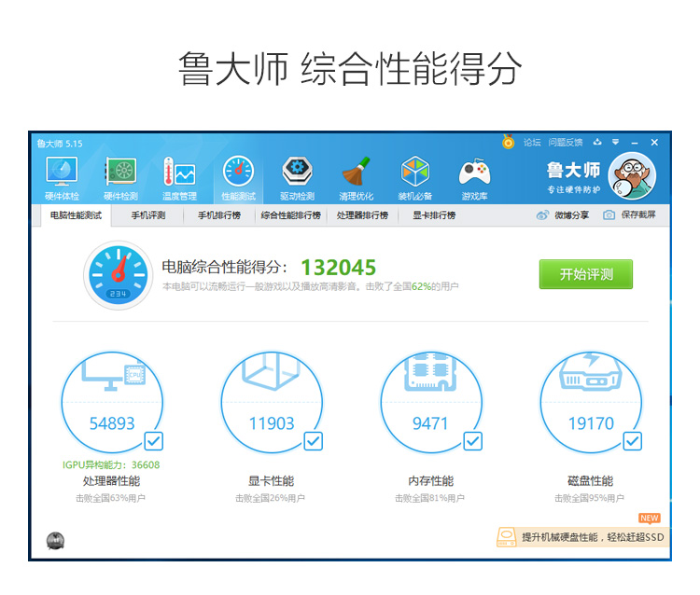Click the 磁盘性能 label

[590, 481]
